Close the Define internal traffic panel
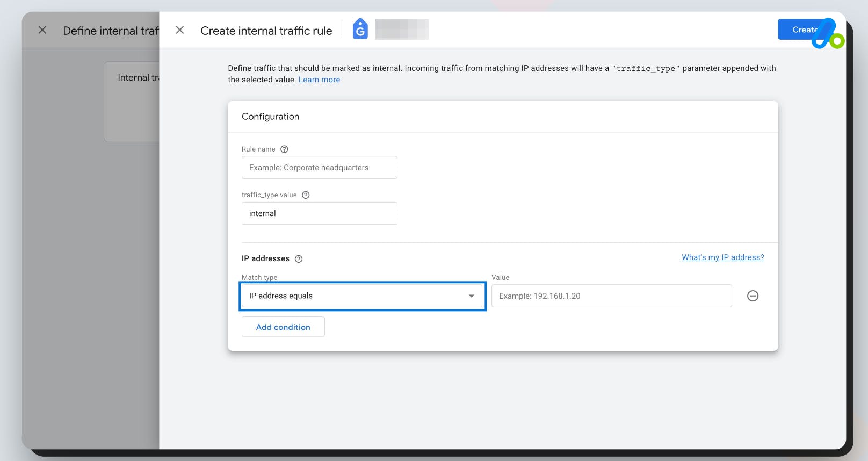 click(42, 30)
